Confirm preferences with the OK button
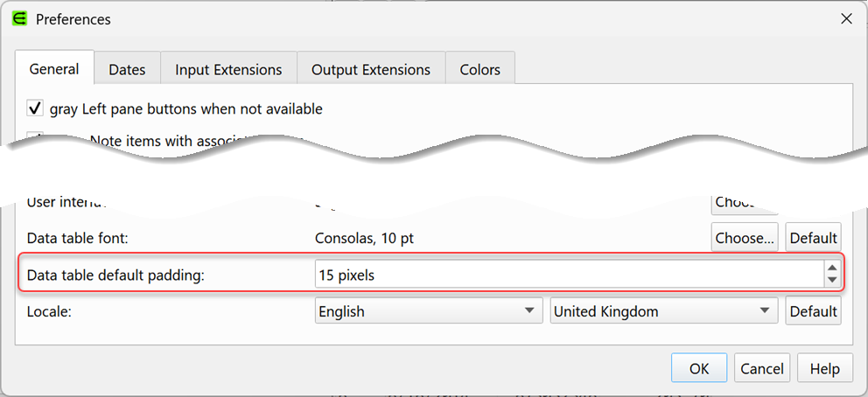868x397 pixels. tap(698, 368)
